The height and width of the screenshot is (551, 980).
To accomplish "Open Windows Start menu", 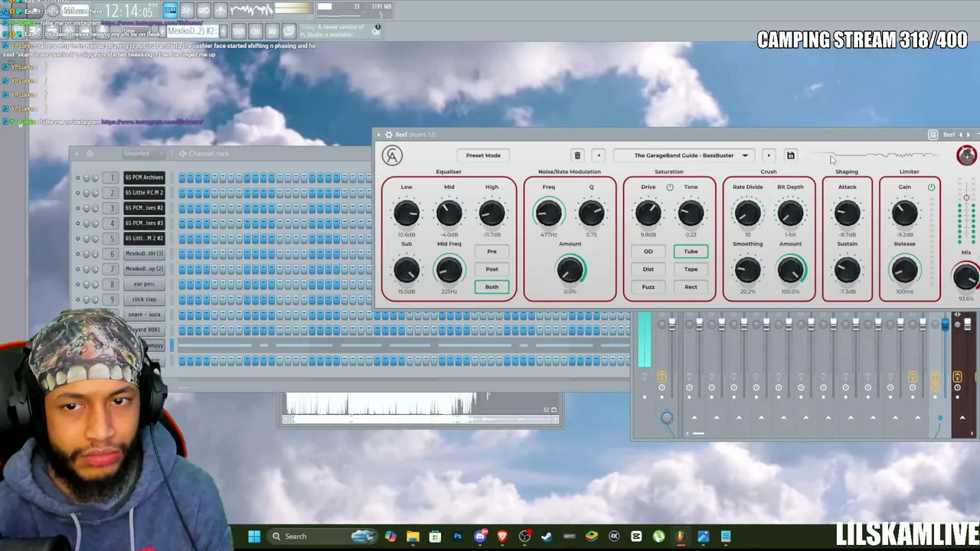I will pyautogui.click(x=254, y=536).
